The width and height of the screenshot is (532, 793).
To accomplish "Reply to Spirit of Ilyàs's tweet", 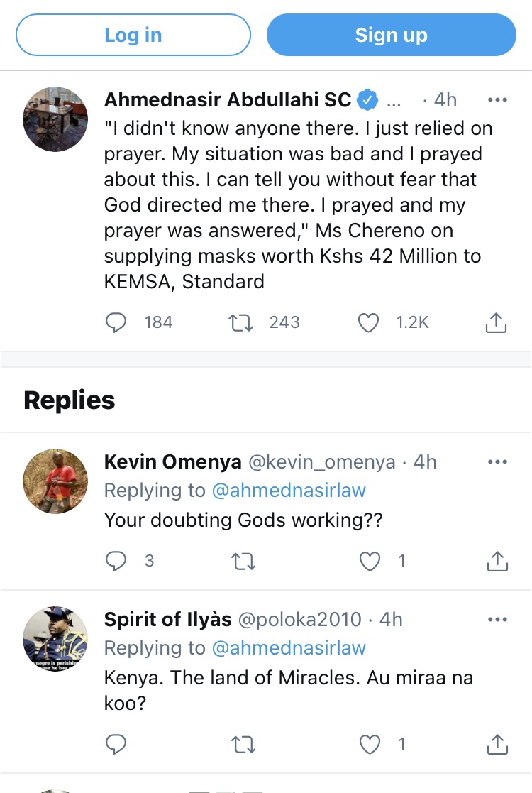I will 116,744.
